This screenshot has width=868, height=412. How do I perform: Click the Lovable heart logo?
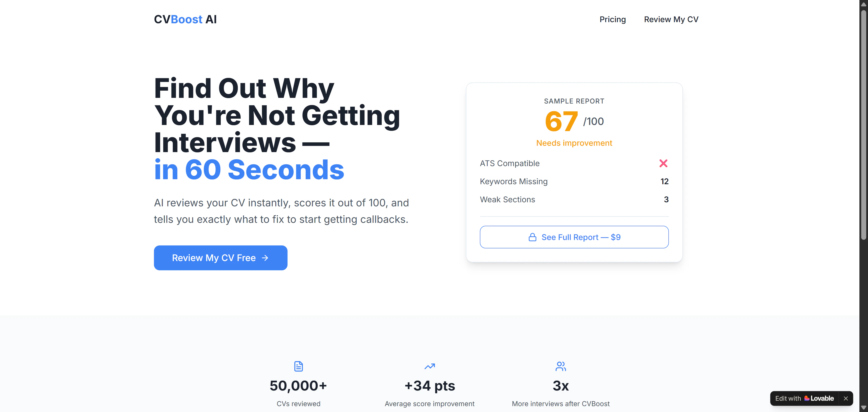pyautogui.click(x=807, y=398)
